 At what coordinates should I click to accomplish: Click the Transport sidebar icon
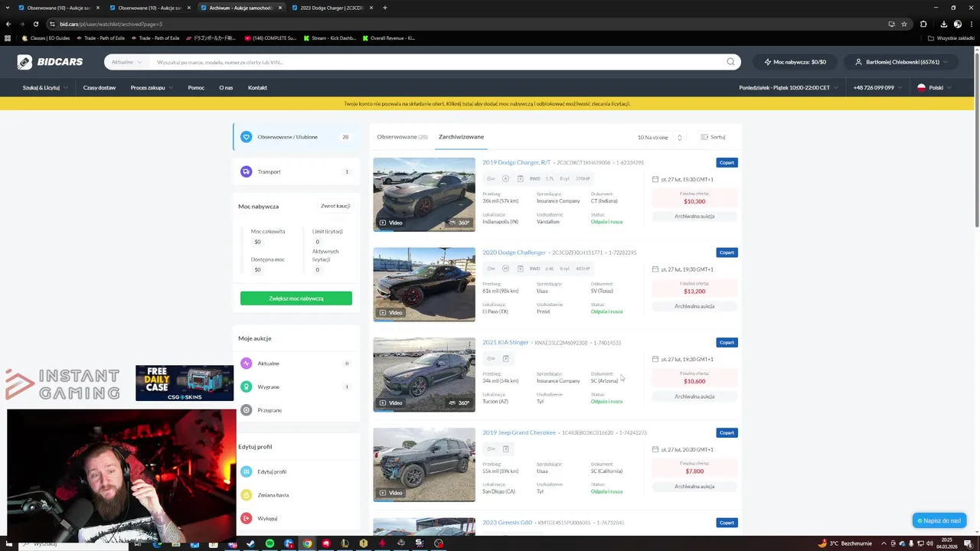pos(246,171)
